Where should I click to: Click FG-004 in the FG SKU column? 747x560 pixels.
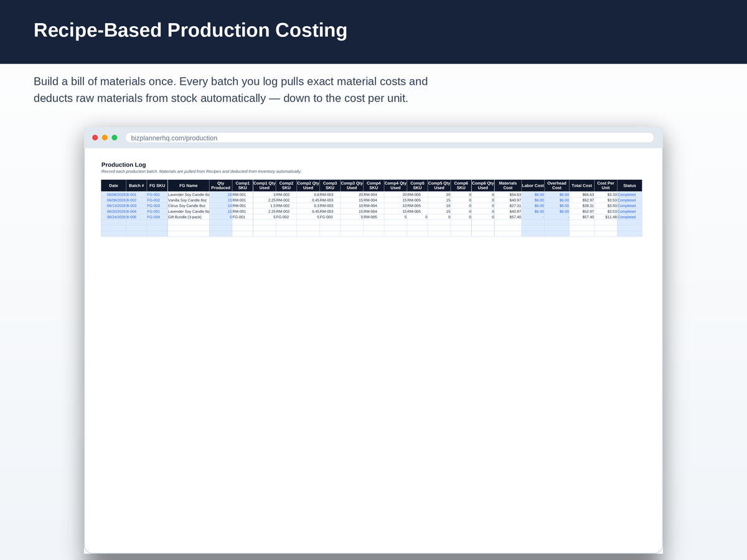point(157,217)
